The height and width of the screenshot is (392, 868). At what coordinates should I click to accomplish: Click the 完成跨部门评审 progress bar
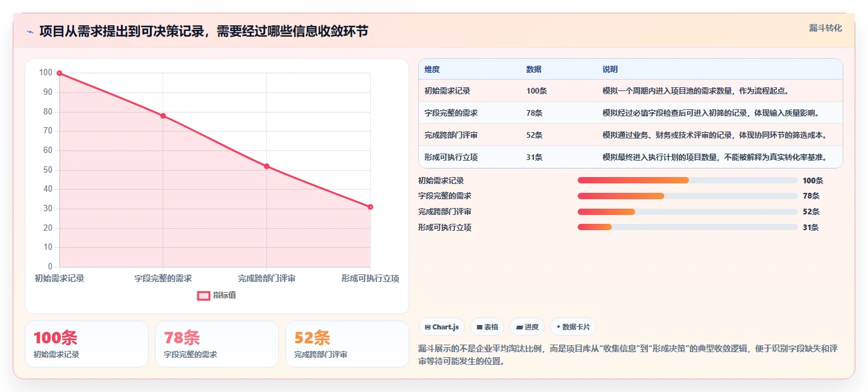click(x=688, y=212)
